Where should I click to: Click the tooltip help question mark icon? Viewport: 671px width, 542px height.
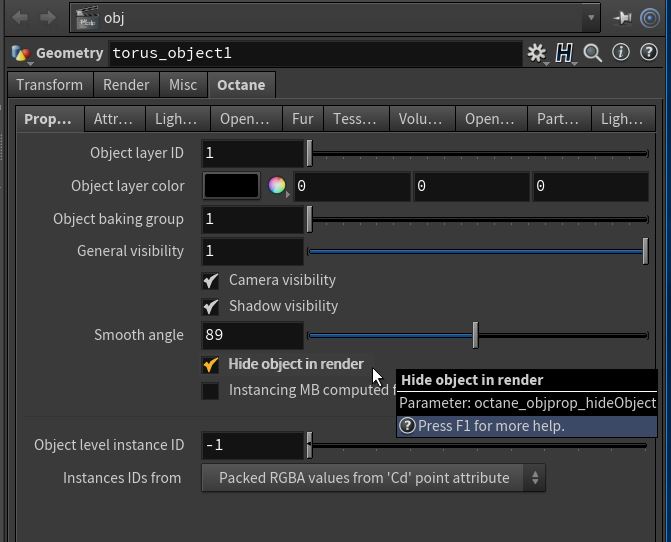point(407,426)
